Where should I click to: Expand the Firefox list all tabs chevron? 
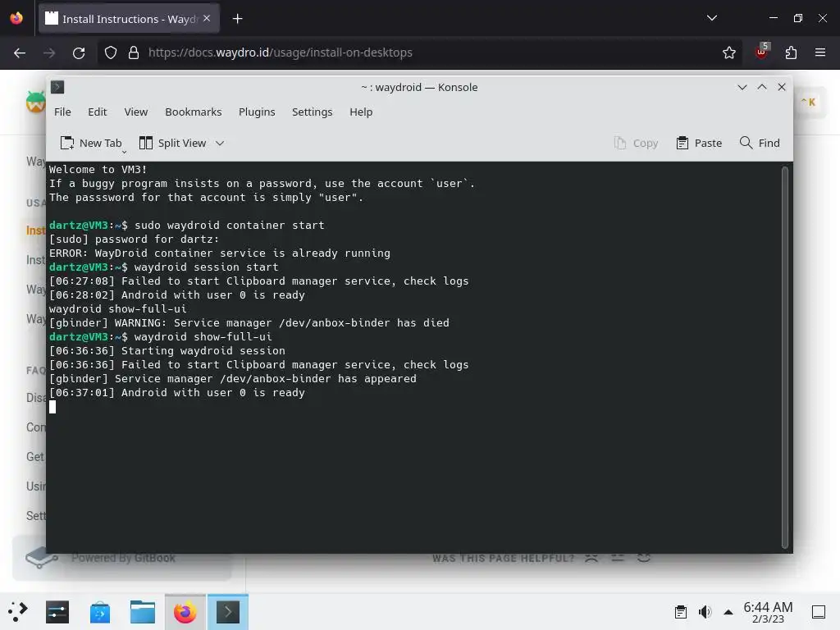point(711,18)
